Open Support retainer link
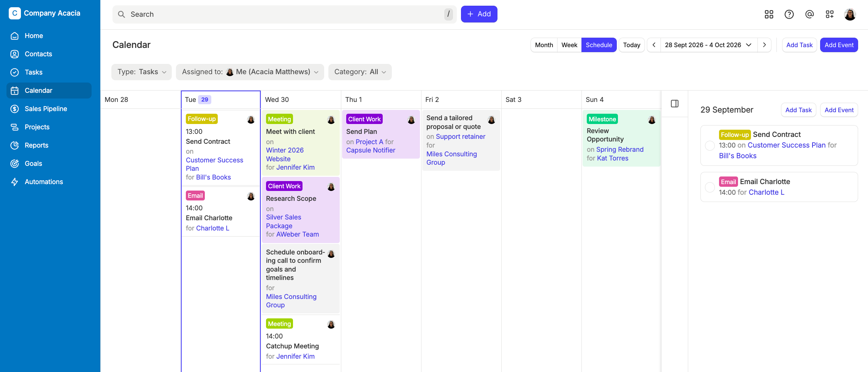This screenshot has height=372, width=868. coord(460,137)
